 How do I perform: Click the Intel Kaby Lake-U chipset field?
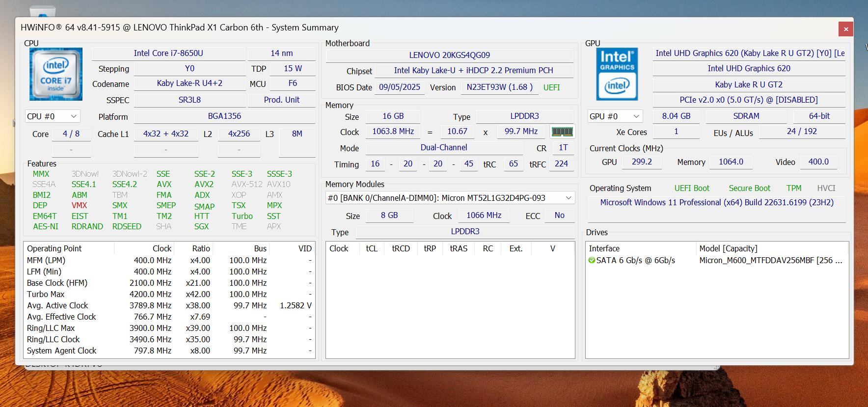474,70
